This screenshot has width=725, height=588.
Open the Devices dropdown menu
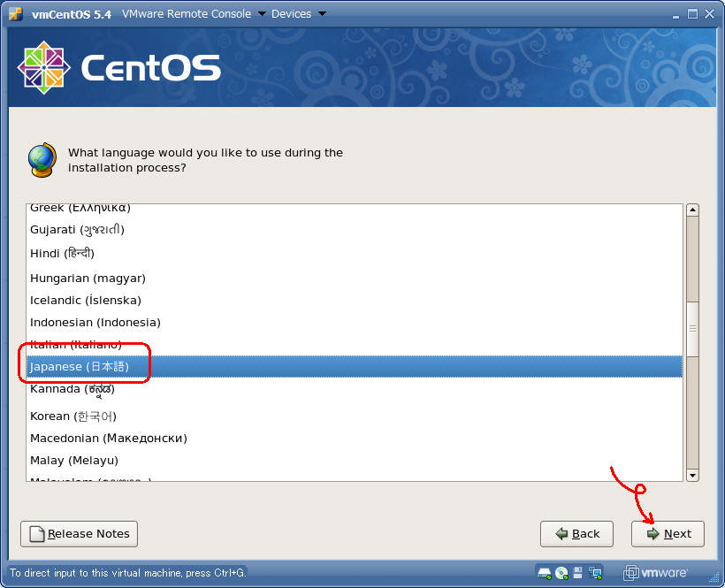(298, 13)
